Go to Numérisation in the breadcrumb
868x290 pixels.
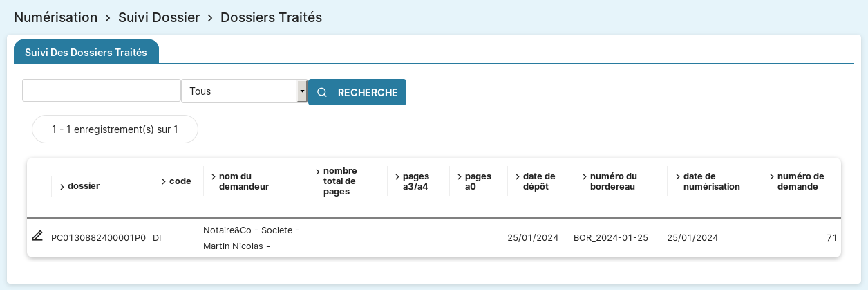55,17
